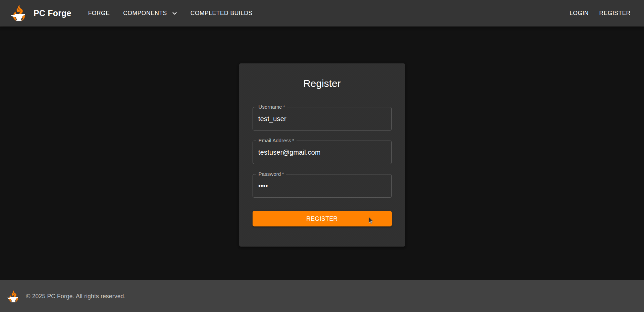Go to the FORGE page

(x=99, y=13)
